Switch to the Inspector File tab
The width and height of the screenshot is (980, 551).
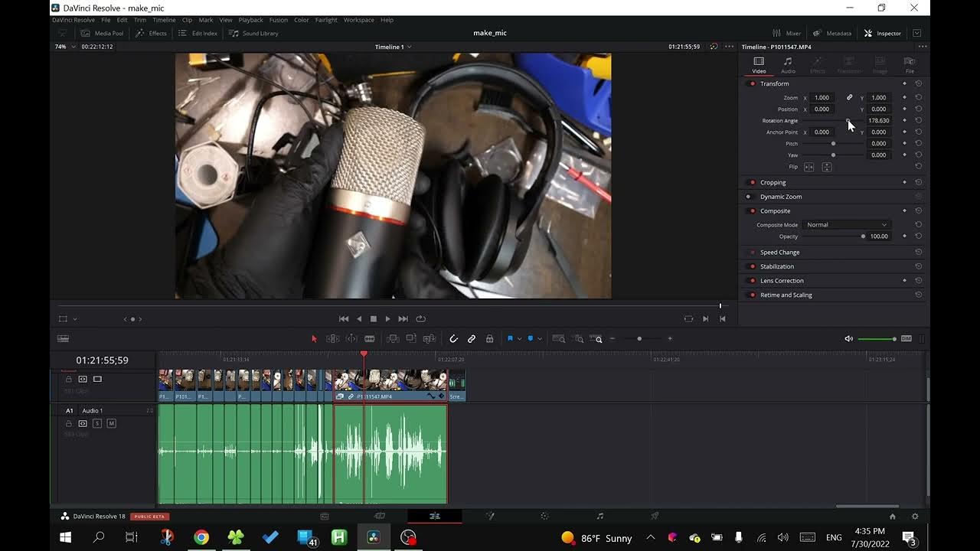pyautogui.click(x=910, y=65)
